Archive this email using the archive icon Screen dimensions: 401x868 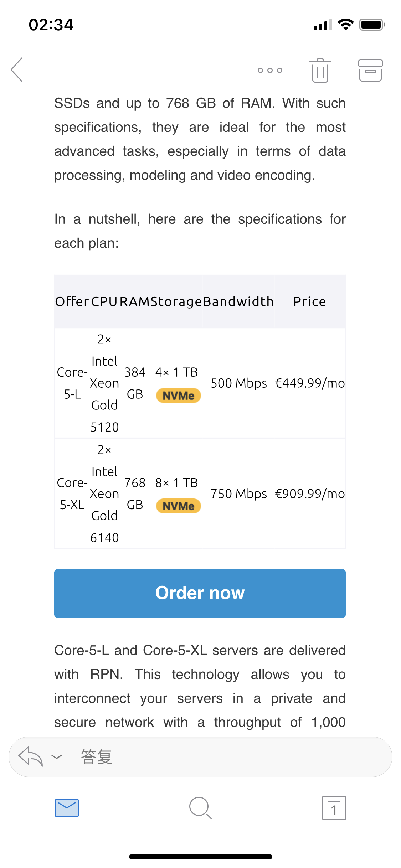click(x=370, y=70)
